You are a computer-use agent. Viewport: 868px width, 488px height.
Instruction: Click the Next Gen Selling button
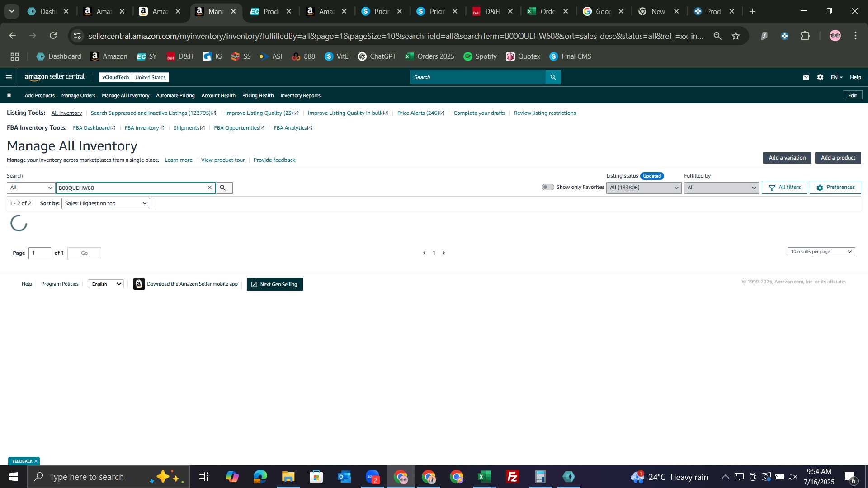(x=274, y=284)
